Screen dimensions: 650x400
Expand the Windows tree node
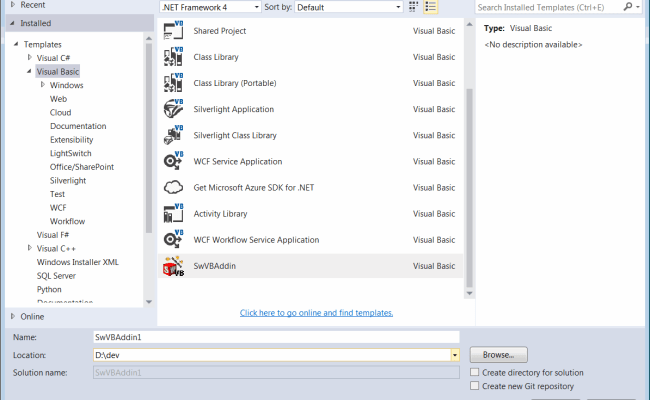43,85
